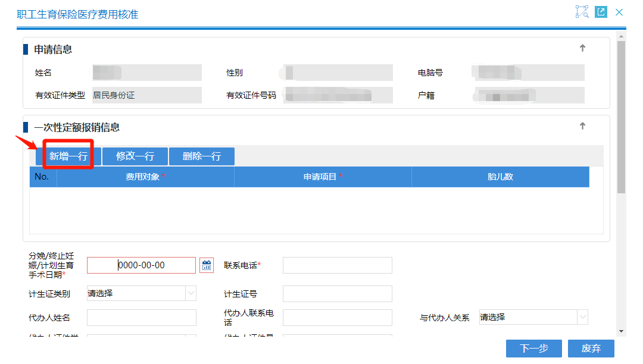Click the 胎儿数 column header
This screenshot has height=364, width=643.
click(500, 177)
